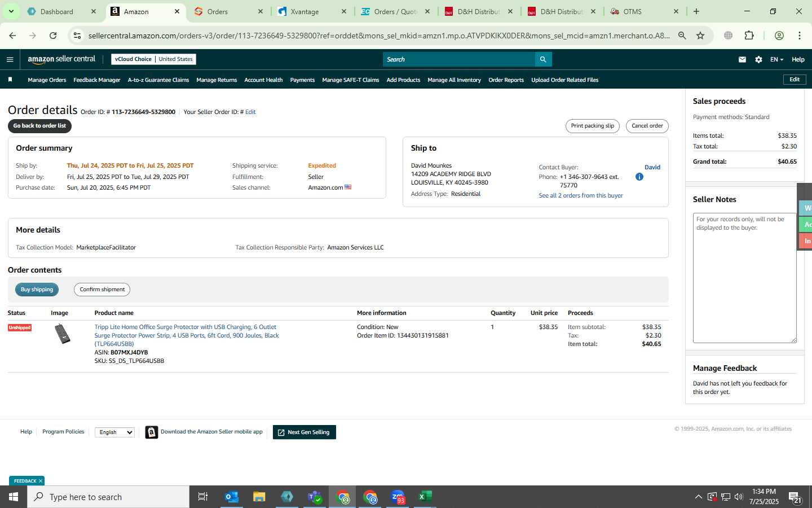Open the vCloud Choice United States account switcher
Screen dimensions: 812x508
154,59
